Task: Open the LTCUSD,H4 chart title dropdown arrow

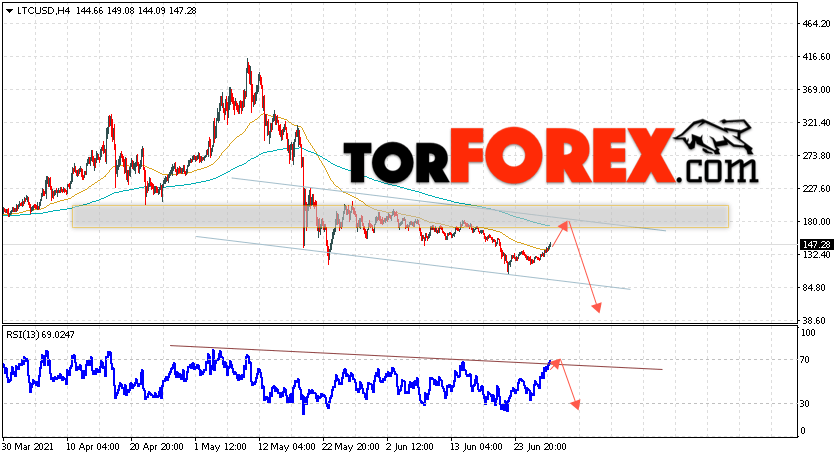Action: pos(10,11)
